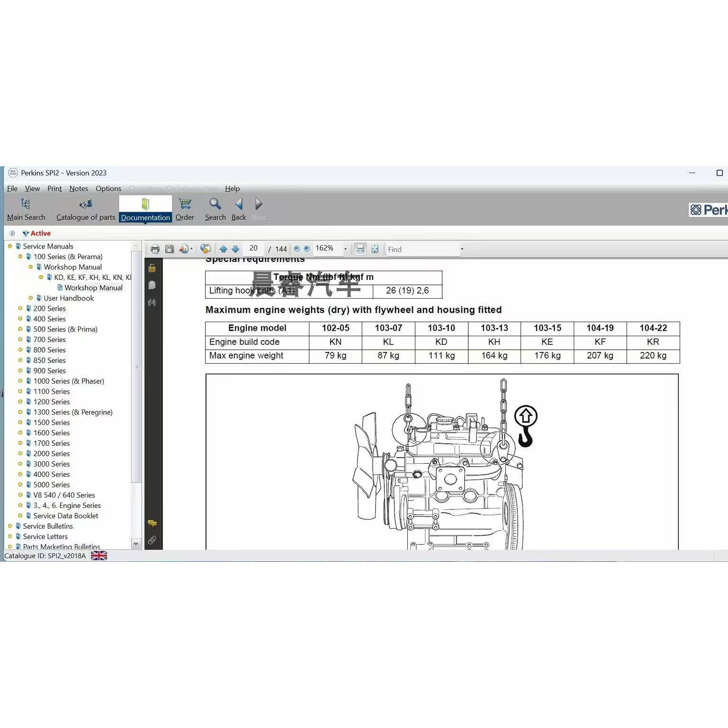Screen dimensions: 728x728
Task: Click the "104-22" engine model header
Action: point(653,328)
